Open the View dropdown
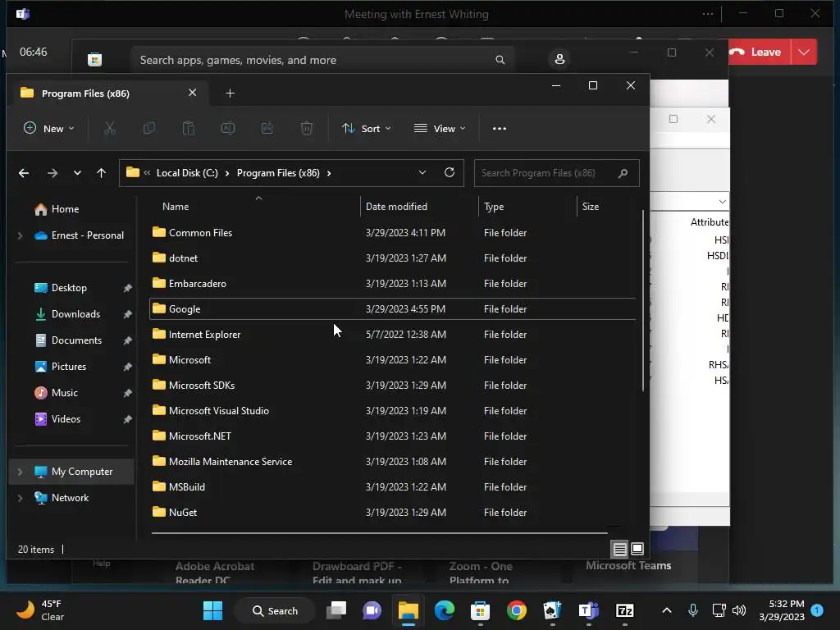The height and width of the screenshot is (630, 840). coord(440,128)
